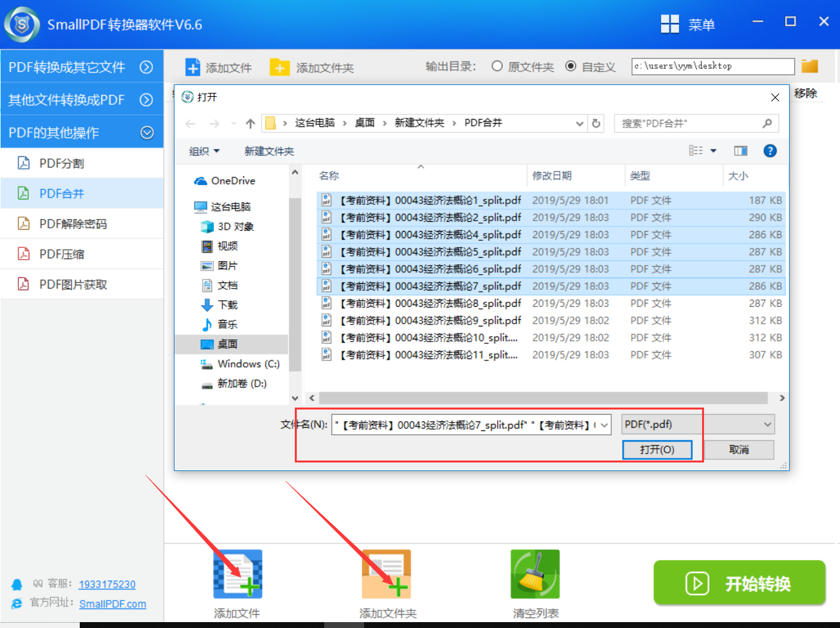Change the view layout icon
840x628 pixels.
pyautogui.click(x=696, y=151)
